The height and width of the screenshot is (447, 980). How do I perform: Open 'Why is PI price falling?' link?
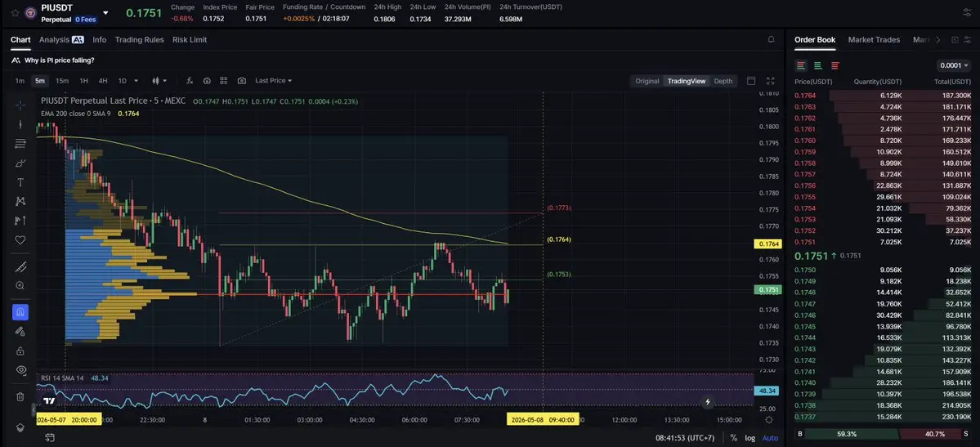tap(60, 60)
